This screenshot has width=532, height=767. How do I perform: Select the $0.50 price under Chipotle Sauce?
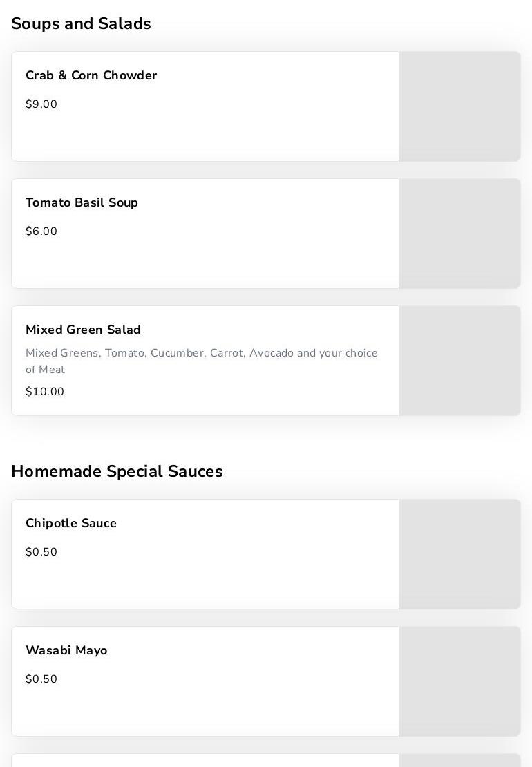click(x=41, y=552)
